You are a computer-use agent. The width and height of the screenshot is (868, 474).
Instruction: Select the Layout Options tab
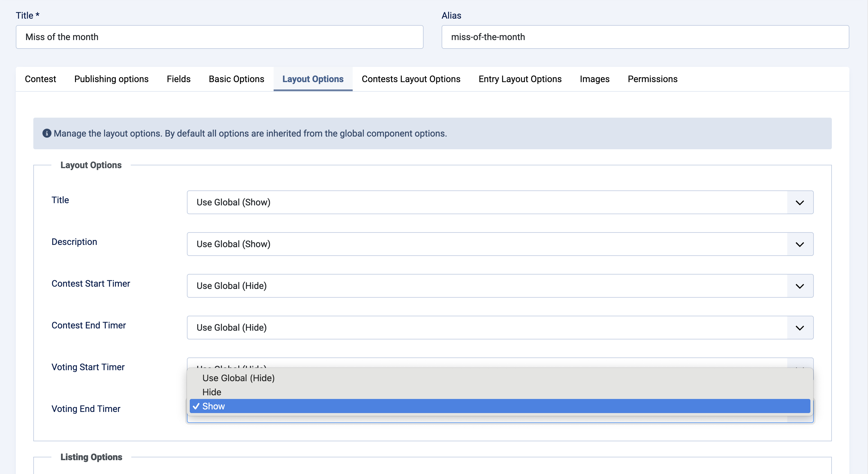pyautogui.click(x=313, y=79)
